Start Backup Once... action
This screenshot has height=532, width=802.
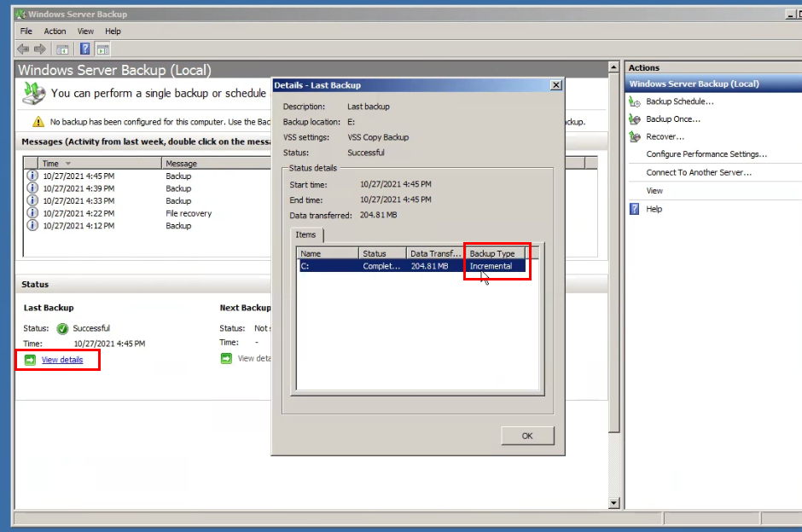click(673, 119)
